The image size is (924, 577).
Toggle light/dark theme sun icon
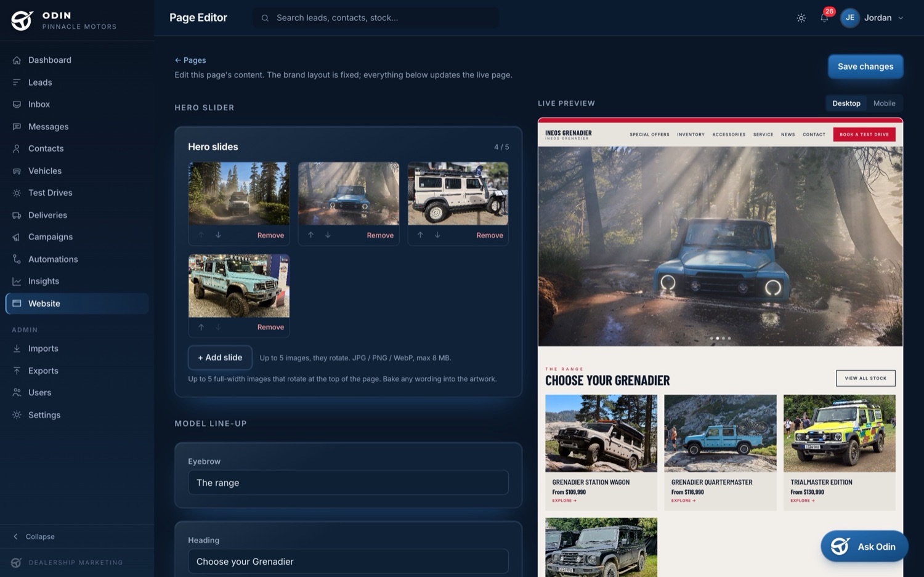point(801,18)
